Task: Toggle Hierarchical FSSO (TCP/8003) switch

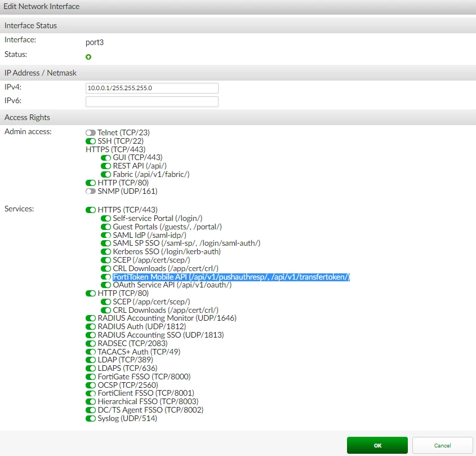Action: (x=91, y=402)
